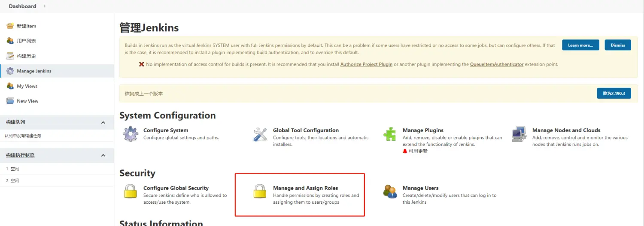644x226 pixels.
Task: Open My Views in the sidebar
Action: pos(27,86)
